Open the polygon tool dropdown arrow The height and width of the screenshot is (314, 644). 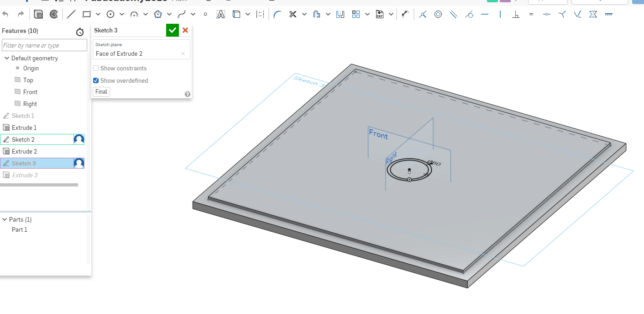click(170, 14)
